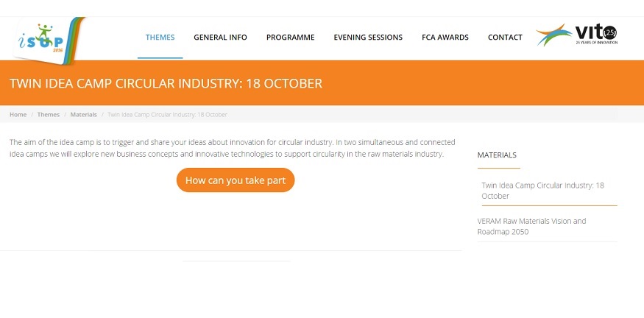Click the 25 badge in VITO logo
Screen dimensions: 644x318
click(609, 32)
